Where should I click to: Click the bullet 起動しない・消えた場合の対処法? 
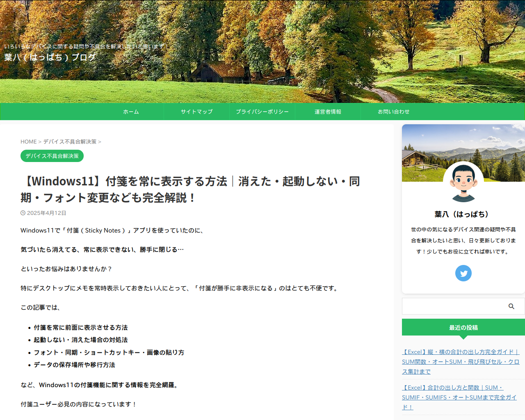tap(81, 340)
